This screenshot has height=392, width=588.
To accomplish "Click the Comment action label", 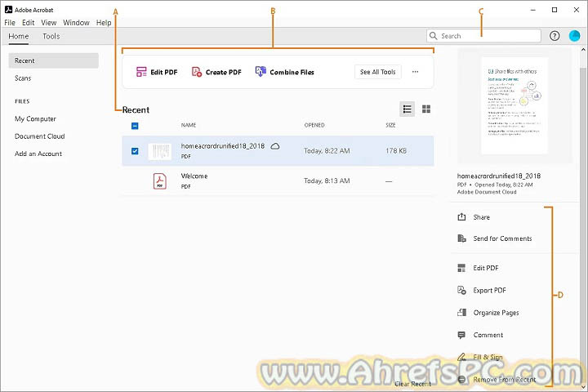I will pyautogui.click(x=488, y=335).
